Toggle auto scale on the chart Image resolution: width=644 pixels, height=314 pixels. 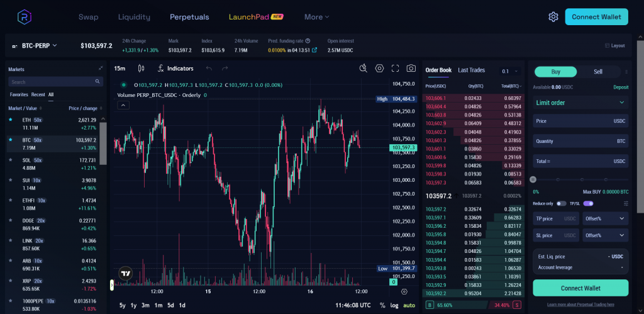click(x=409, y=305)
